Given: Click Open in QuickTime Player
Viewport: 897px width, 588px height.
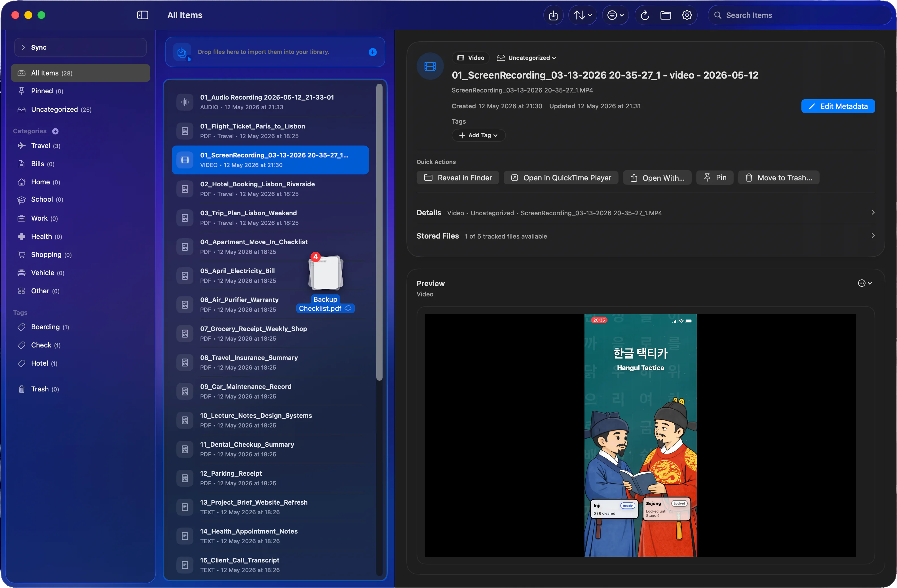Looking at the screenshot, I should [x=561, y=178].
